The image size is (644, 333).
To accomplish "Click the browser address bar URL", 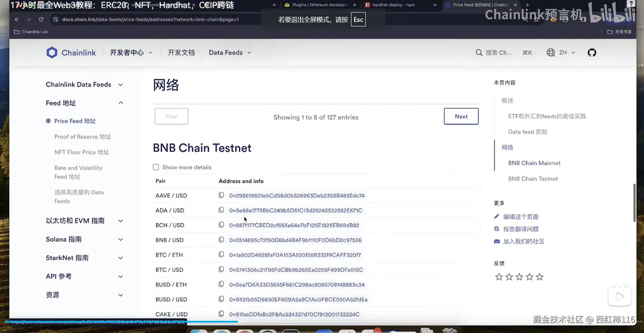I will coord(150,20).
